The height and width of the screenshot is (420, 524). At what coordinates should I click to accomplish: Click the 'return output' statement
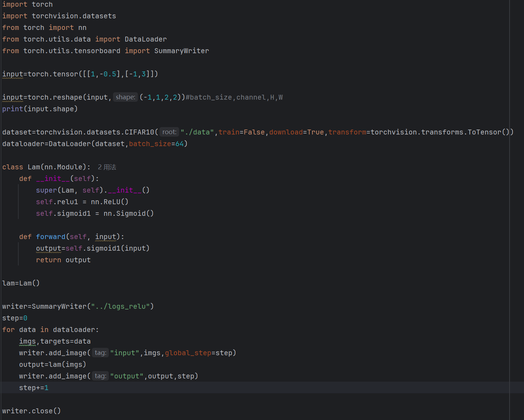(x=63, y=260)
